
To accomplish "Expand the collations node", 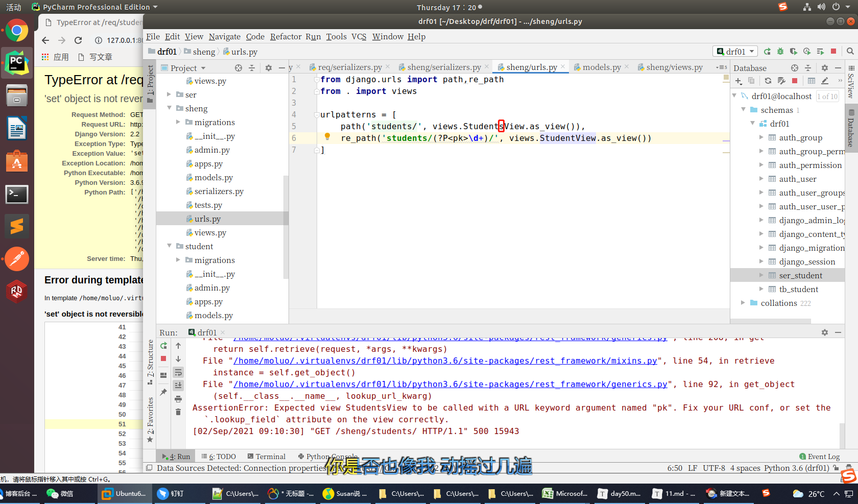I will (x=744, y=303).
